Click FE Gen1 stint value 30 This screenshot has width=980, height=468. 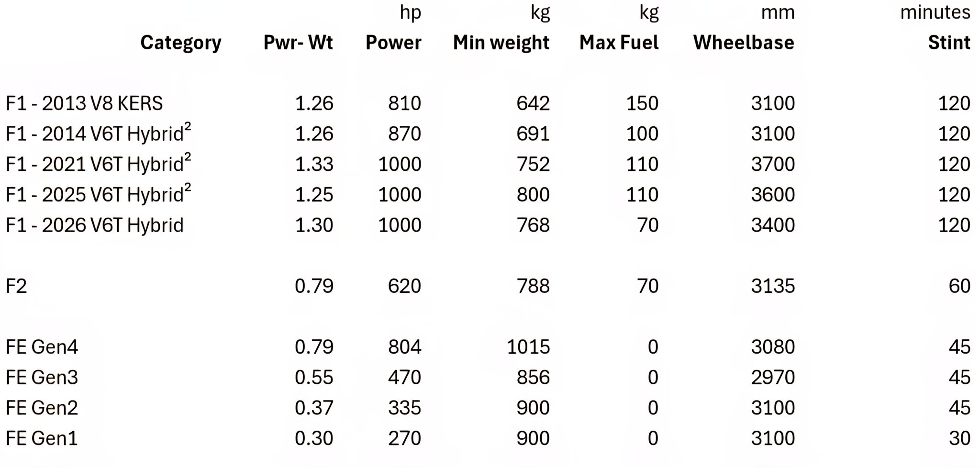pyautogui.click(x=959, y=438)
